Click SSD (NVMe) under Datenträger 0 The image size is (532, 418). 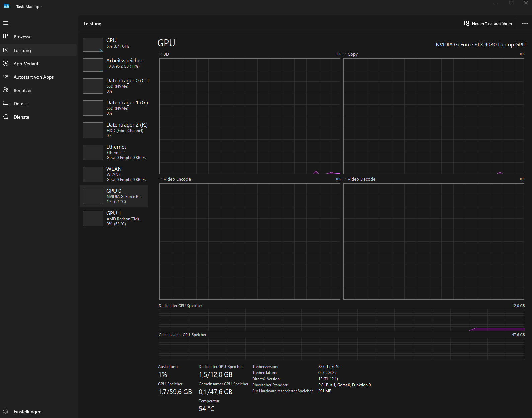117,86
